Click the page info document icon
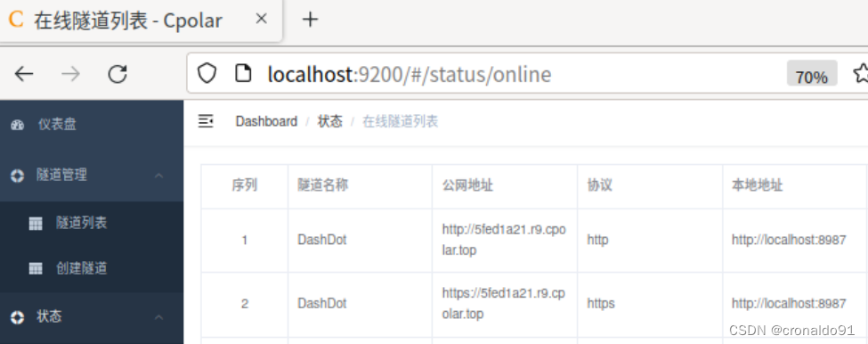Viewport: 868px width, 344px height. click(x=243, y=73)
